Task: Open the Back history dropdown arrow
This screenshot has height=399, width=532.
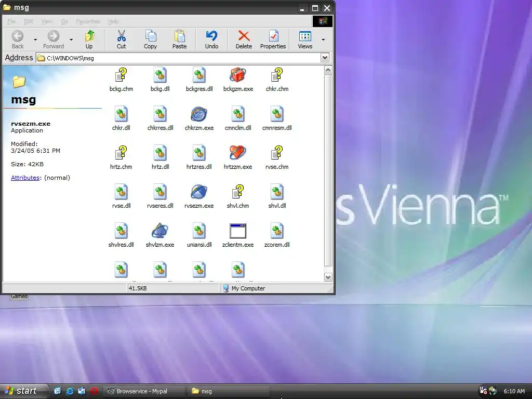Action: [35, 39]
